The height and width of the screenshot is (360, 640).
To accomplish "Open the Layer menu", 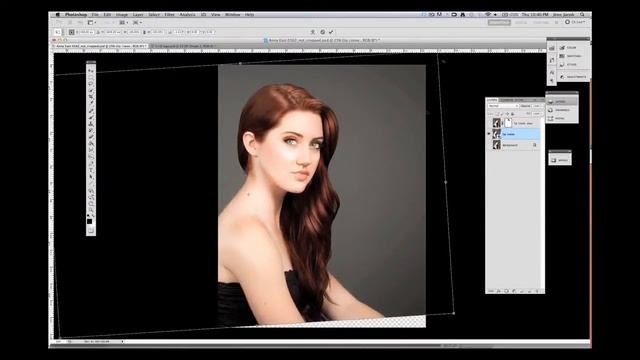I will [x=138, y=15].
